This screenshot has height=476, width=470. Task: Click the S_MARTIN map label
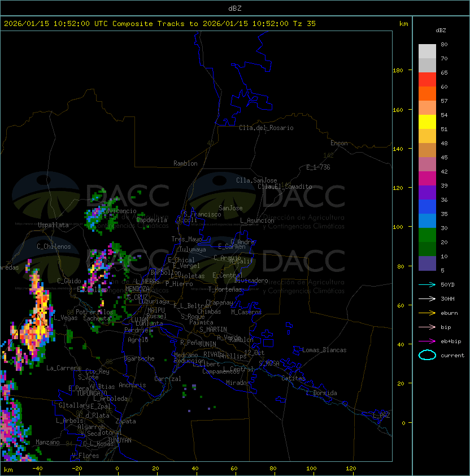point(213,330)
